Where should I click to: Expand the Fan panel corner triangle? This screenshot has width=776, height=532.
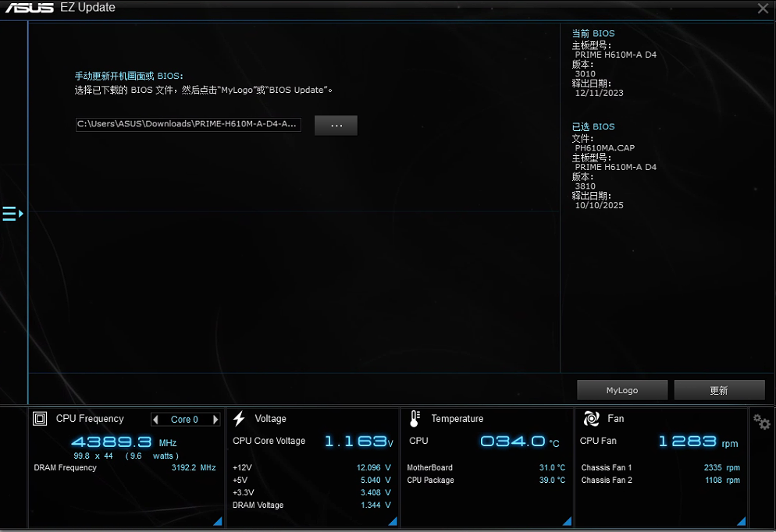(742, 521)
